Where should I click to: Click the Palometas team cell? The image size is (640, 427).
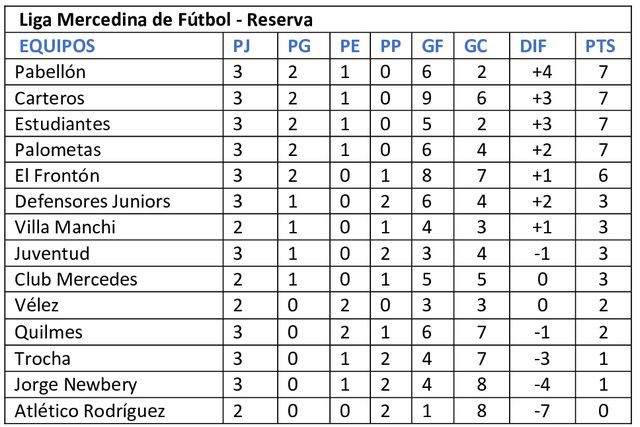(56, 150)
